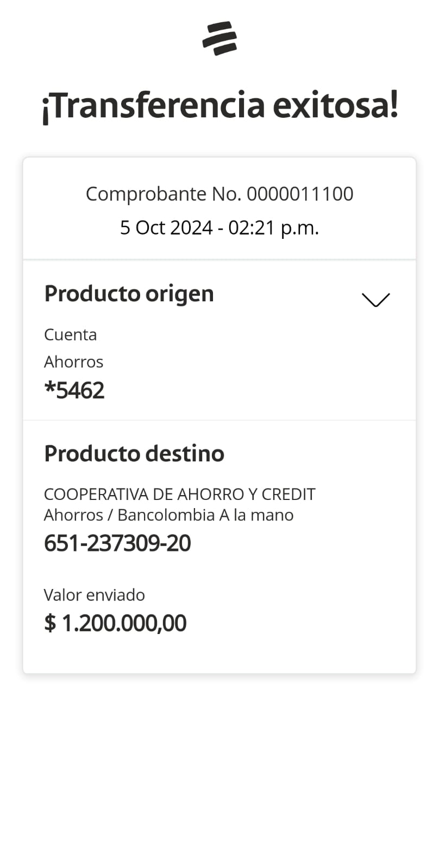Click the word 'exitosa!' in the heading
Viewport: 439px width, 868px height.
(x=335, y=105)
